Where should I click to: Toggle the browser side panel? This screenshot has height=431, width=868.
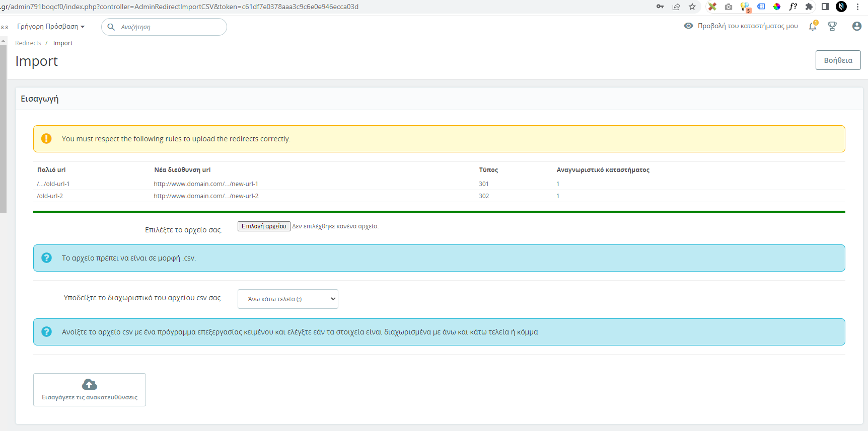coord(825,7)
